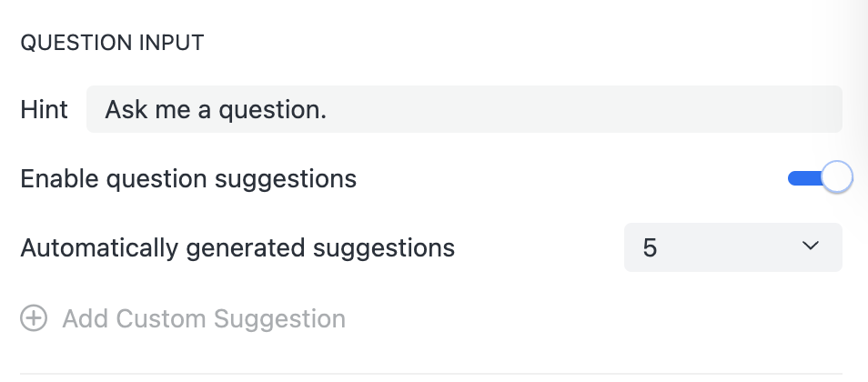868x382 pixels.
Task: Click the Automatically generated suggestions label
Action: 237,247
